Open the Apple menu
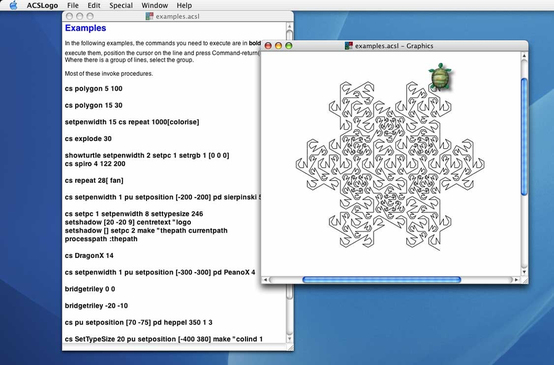554x365 pixels. tap(13, 5)
